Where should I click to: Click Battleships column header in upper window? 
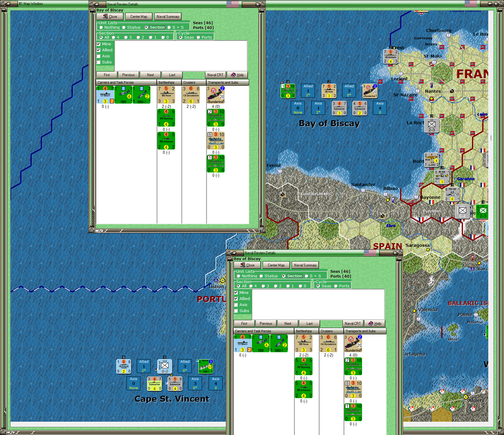(x=169, y=82)
